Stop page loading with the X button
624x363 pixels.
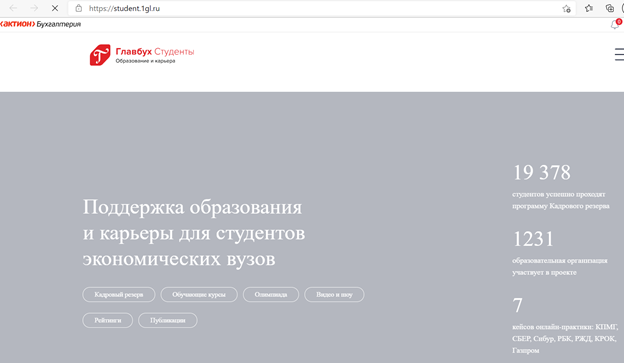click(55, 8)
